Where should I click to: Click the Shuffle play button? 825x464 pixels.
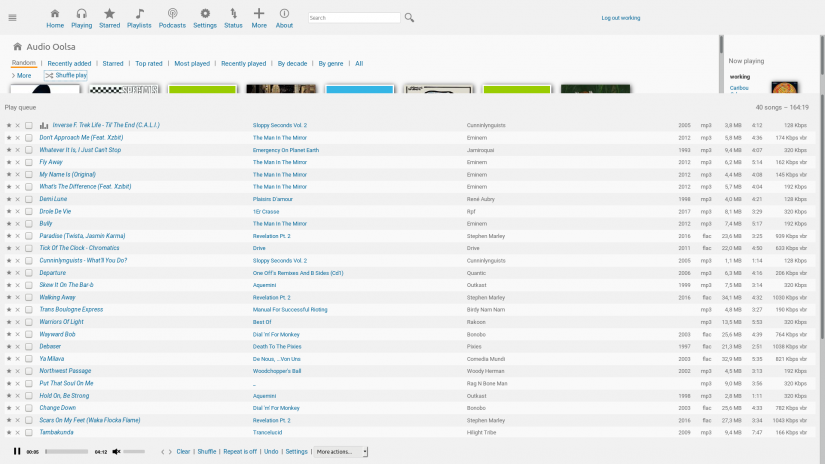point(66,75)
